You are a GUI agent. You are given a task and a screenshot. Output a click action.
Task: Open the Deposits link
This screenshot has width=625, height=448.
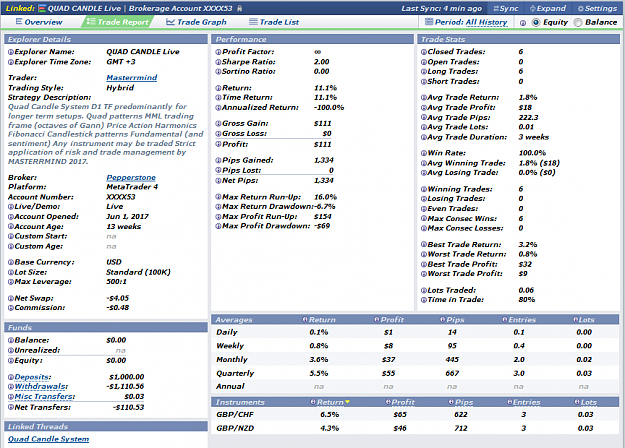pos(33,377)
